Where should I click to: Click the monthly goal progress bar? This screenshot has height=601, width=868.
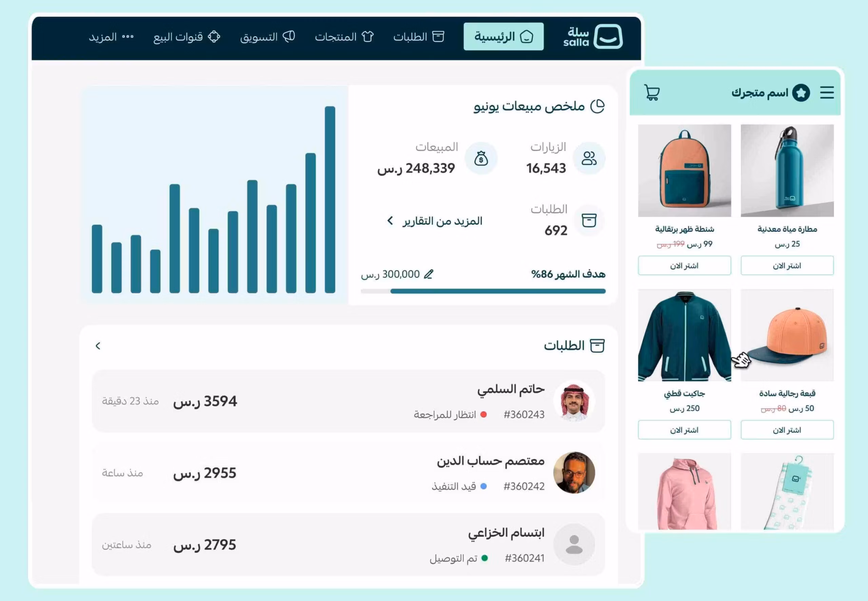(x=483, y=291)
